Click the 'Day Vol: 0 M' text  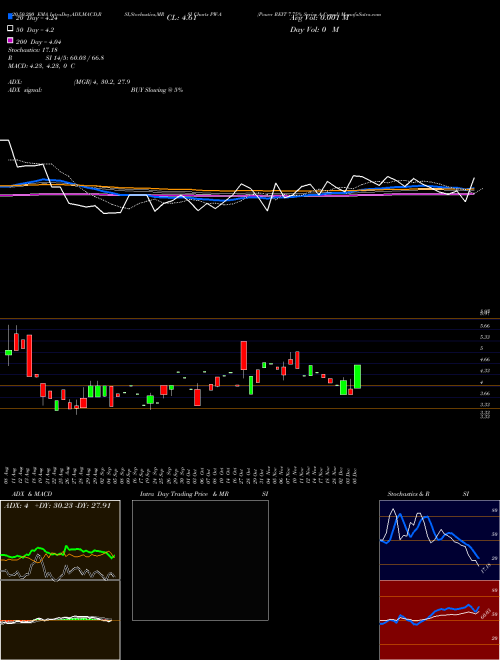pos(314,30)
